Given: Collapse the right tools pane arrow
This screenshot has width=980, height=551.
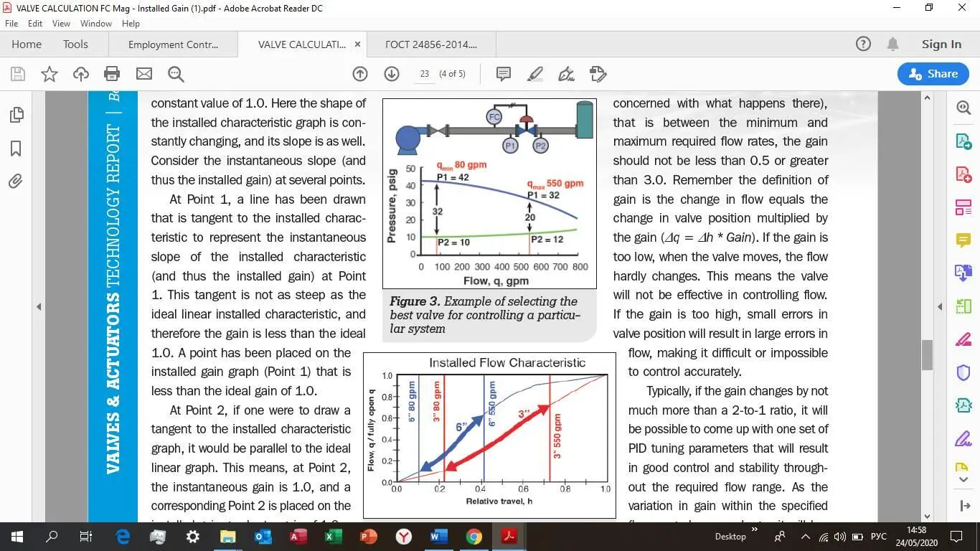Looking at the screenshot, I should point(940,307).
